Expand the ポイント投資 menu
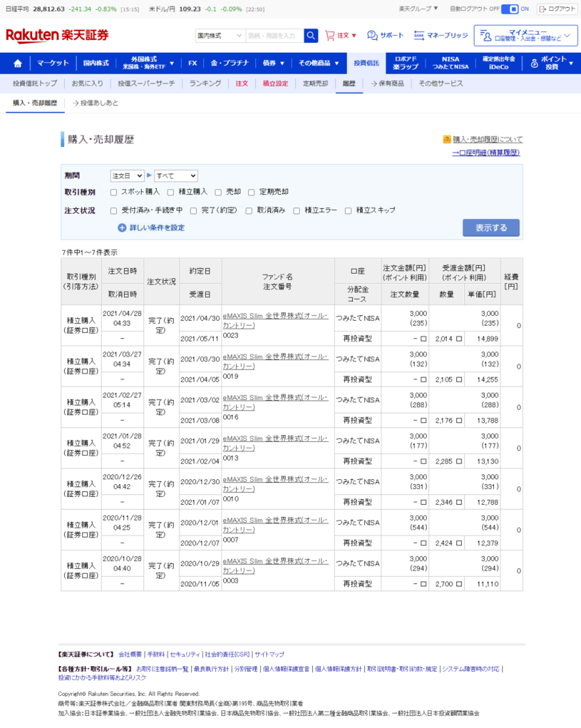This screenshot has height=728, width=581. pos(551,63)
